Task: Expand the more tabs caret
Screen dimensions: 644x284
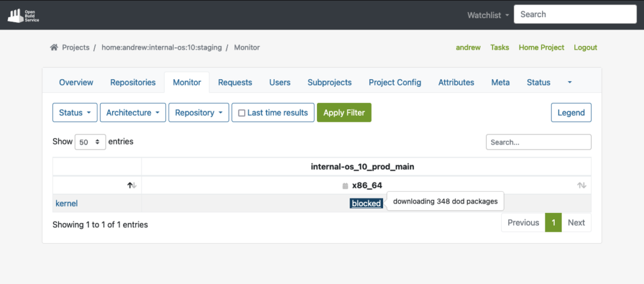Action: [570, 82]
